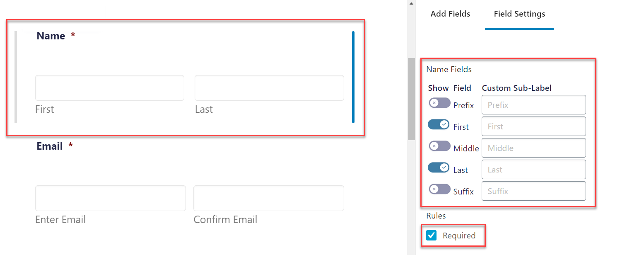Select the Suffix custom sub-label field
The image size is (644, 255).
(534, 191)
